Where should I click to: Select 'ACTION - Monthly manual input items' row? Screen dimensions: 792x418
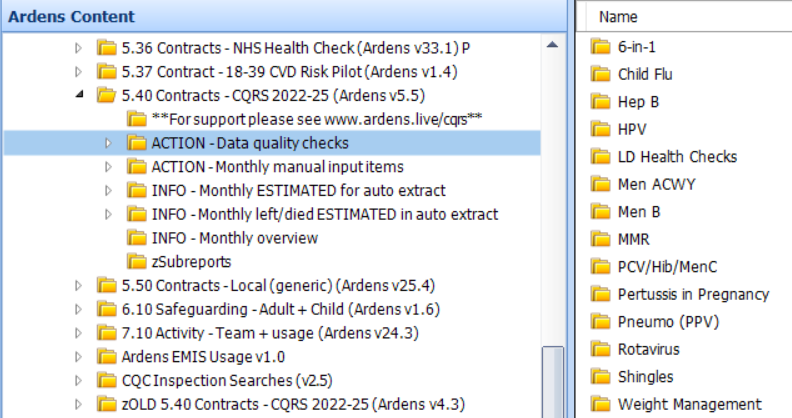[277, 167]
